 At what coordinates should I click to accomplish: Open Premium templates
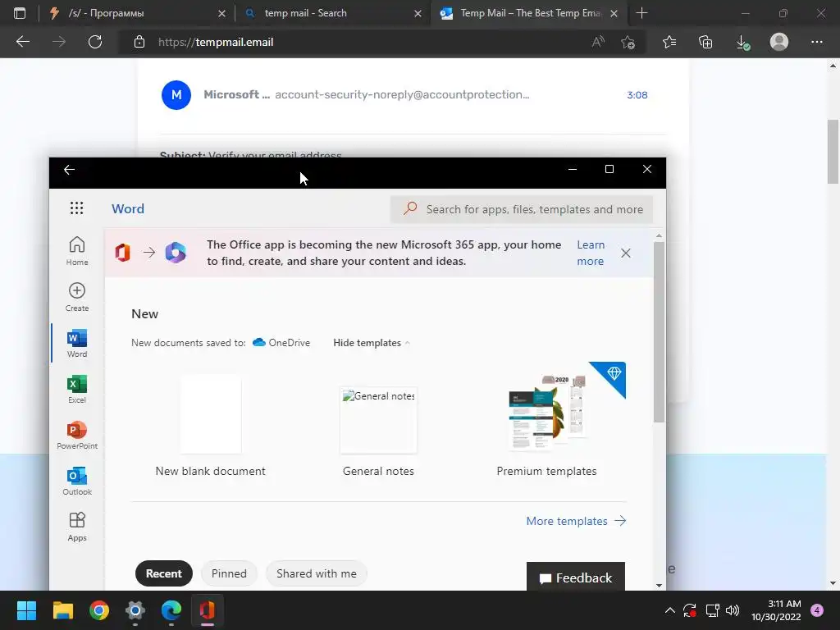pyautogui.click(x=546, y=421)
